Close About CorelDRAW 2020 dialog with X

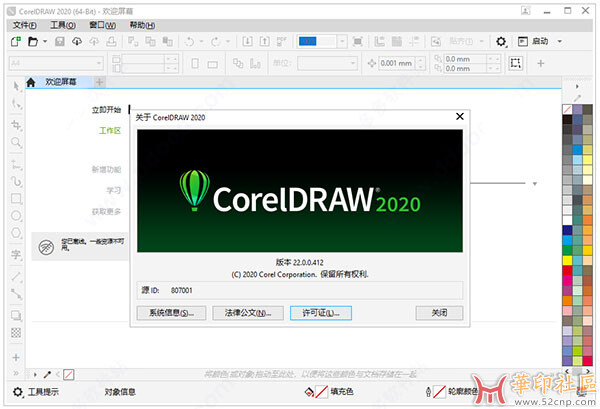click(x=460, y=116)
